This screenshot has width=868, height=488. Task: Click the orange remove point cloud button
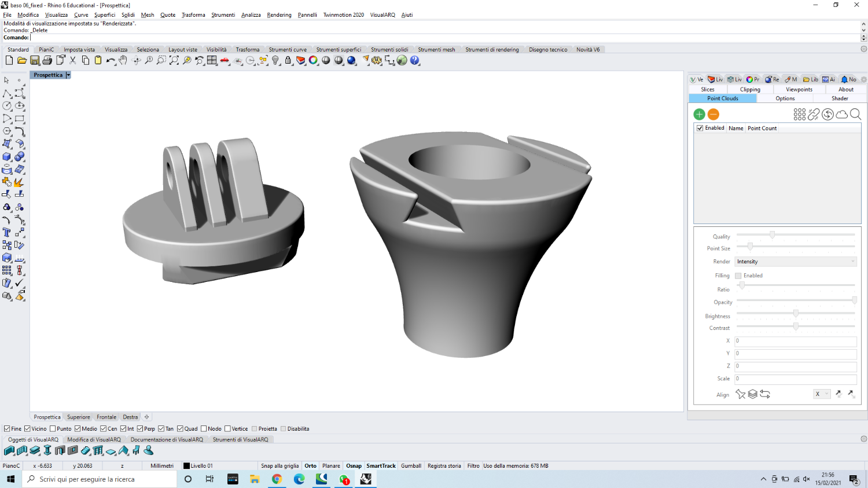click(x=713, y=115)
